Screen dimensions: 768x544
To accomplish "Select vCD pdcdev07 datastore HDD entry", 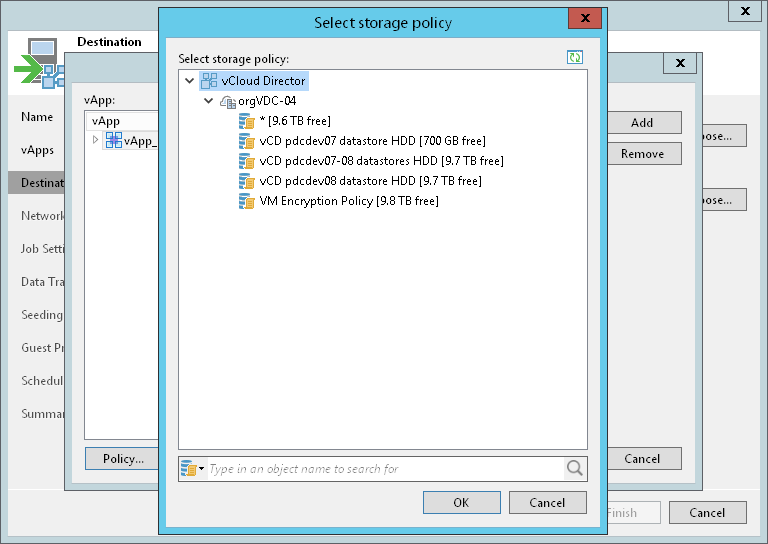I will (x=372, y=141).
